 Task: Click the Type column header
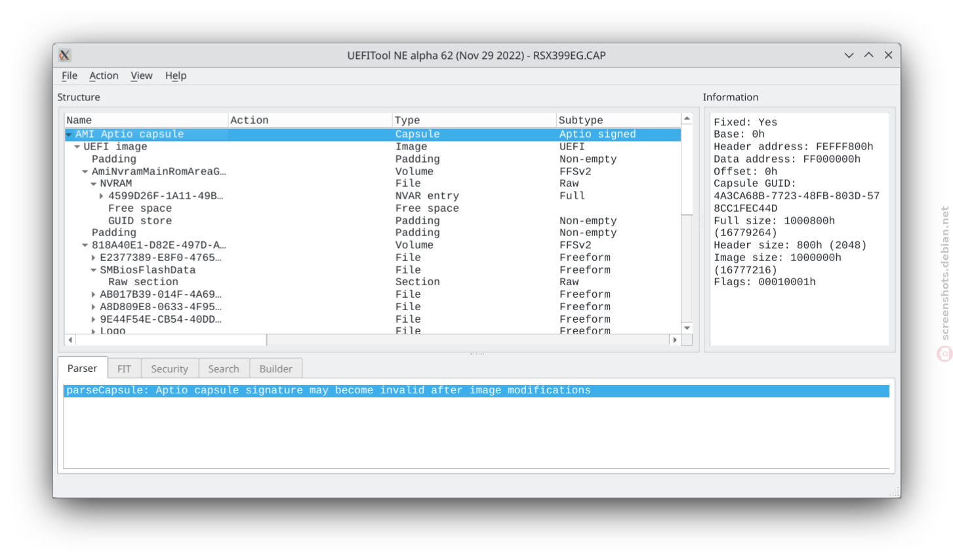[474, 120]
